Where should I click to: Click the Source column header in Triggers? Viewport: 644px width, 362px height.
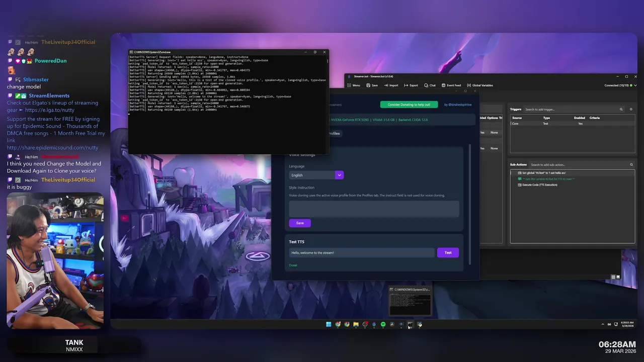click(x=517, y=118)
